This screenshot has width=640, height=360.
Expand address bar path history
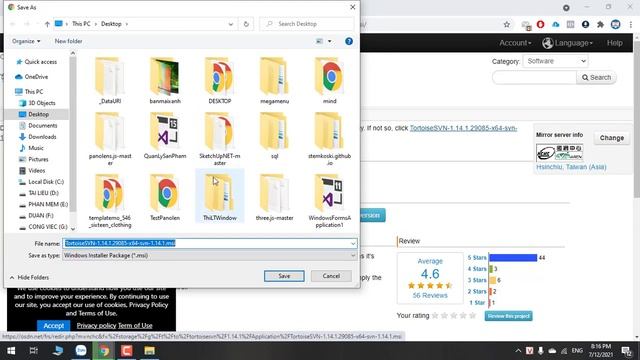coord(231,24)
